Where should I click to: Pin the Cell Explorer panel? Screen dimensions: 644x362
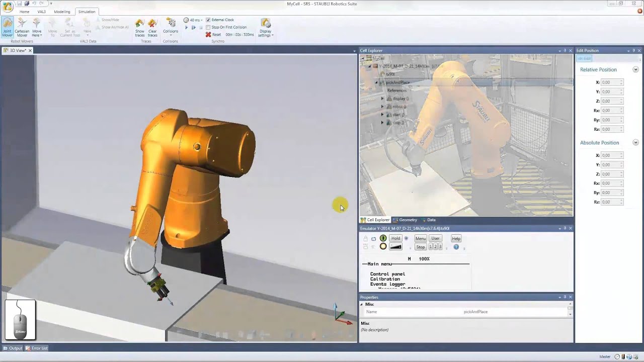[x=565, y=50]
